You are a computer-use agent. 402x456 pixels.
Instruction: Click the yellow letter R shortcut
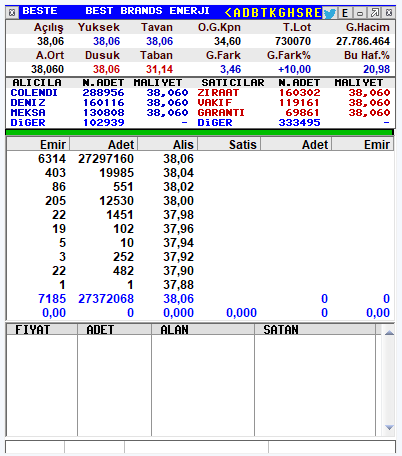[x=309, y=13]
